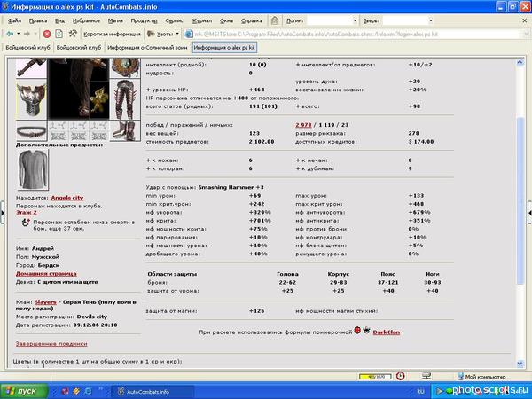This screenshot has height=399, width=532.
Task: Open the Окна menu
Action: 226,20
